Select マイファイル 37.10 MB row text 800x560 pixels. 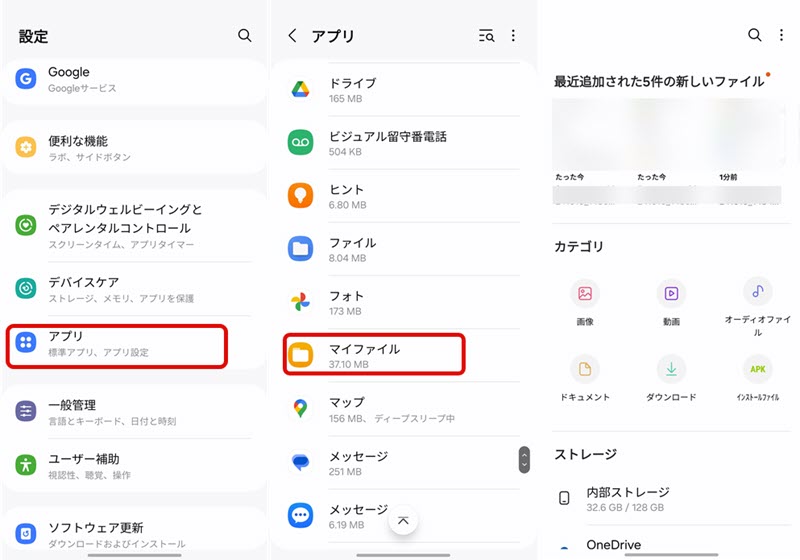(x=364, y=356)
